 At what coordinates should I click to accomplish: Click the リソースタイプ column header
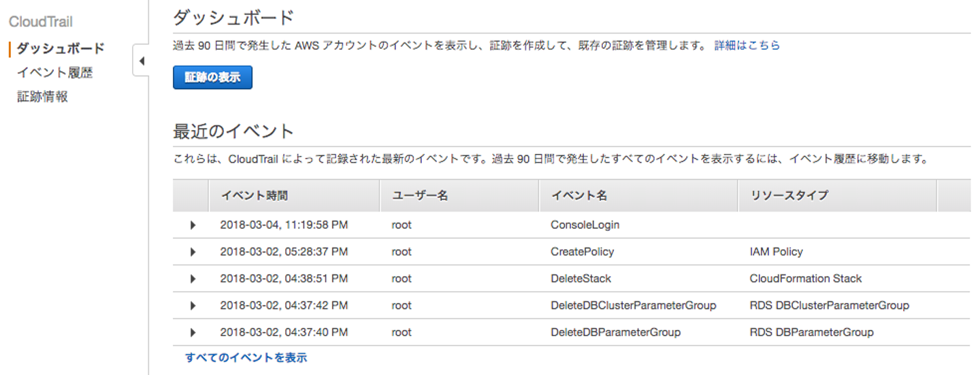[x=789, y=195]
